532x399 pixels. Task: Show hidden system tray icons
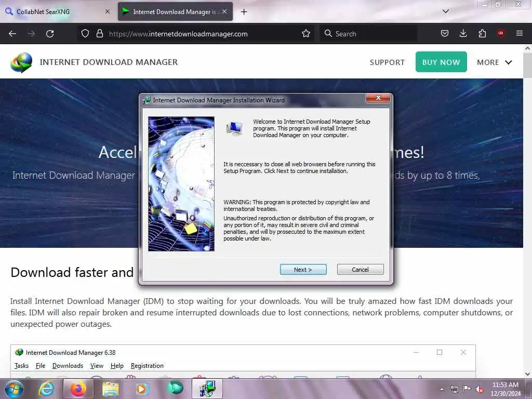442,390
